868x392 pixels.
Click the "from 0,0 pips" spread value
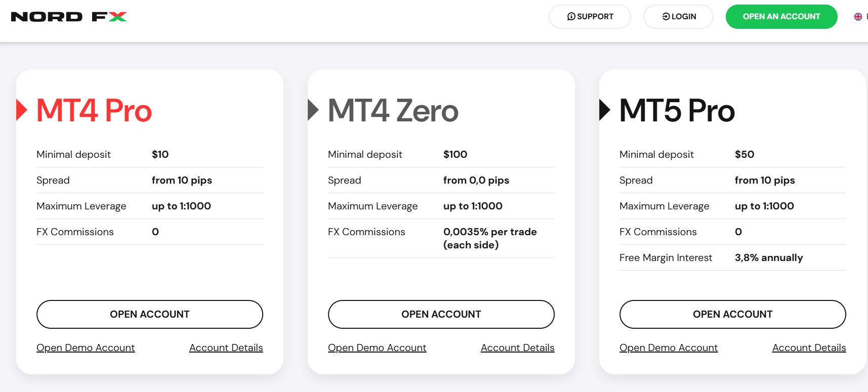pos(476,180)
